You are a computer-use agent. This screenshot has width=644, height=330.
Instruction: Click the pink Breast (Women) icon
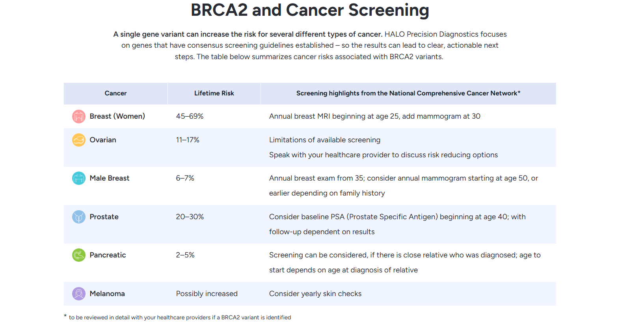click(79, 116)
